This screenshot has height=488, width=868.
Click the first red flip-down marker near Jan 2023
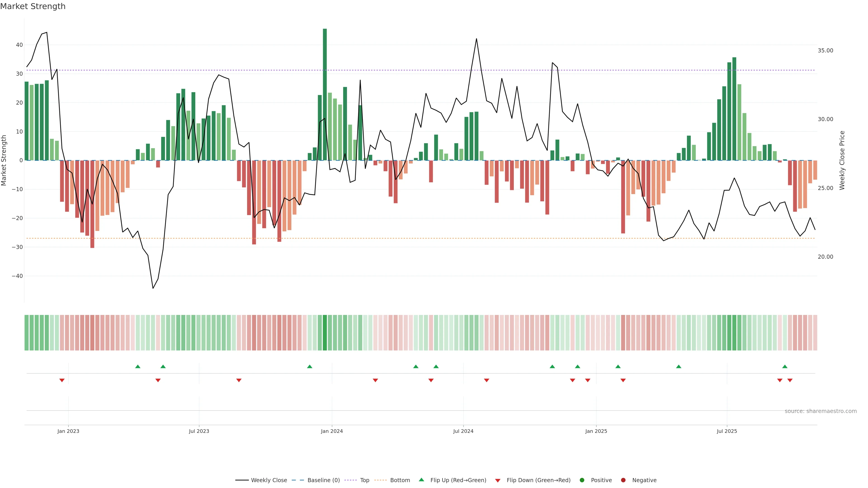tap(62, 380)
